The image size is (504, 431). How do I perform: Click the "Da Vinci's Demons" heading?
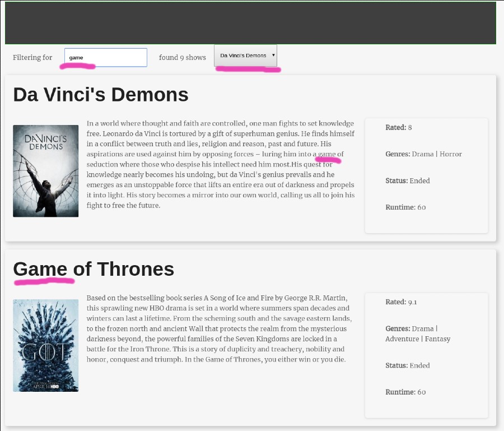(101, 94)
